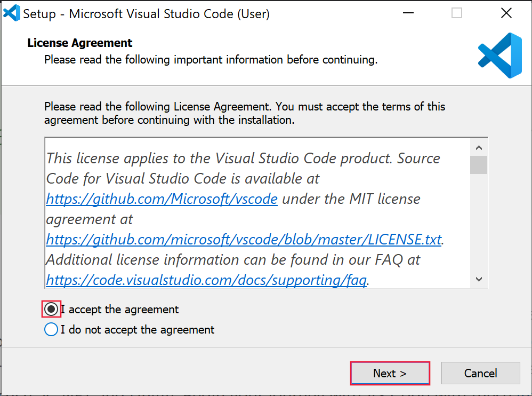The image size is (532, 396).
Task: Click the license text scrollbar thumb
Action: 479,165
